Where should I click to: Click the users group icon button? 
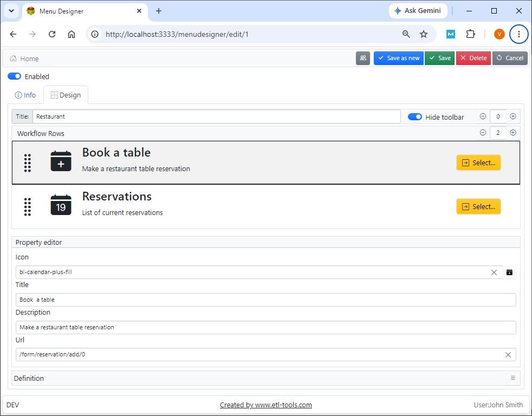pos(362,58)
